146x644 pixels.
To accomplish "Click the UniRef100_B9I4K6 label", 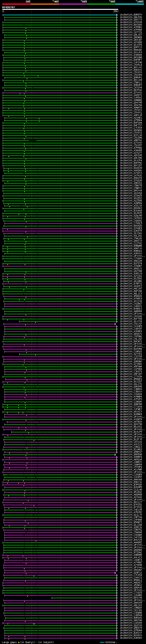I will pyautogui.click(x=131, y=25).
